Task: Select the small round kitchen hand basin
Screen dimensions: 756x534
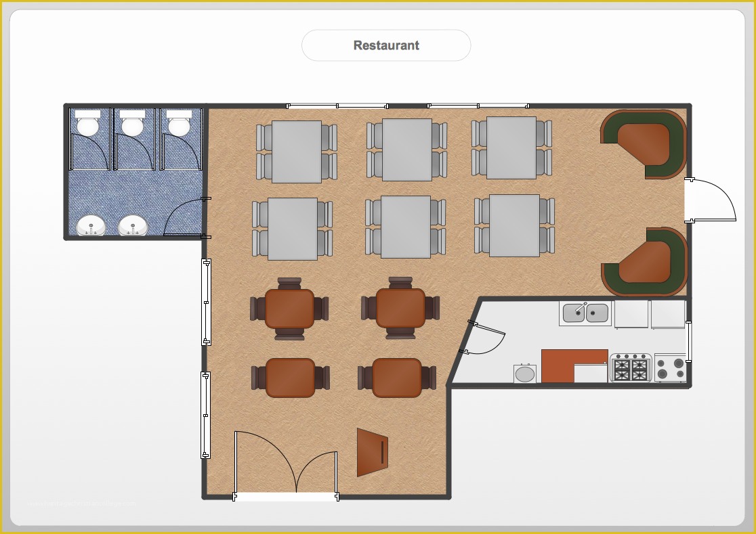Action: click(x=525, y=374)
